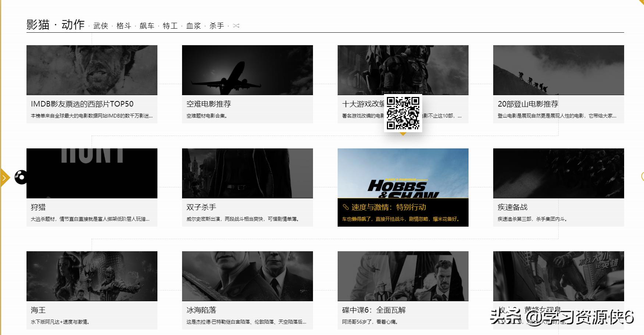Click the 影猫·动作 section heading
The width and height of the screenshot is (644, 335).
click(x=56, y=24)
